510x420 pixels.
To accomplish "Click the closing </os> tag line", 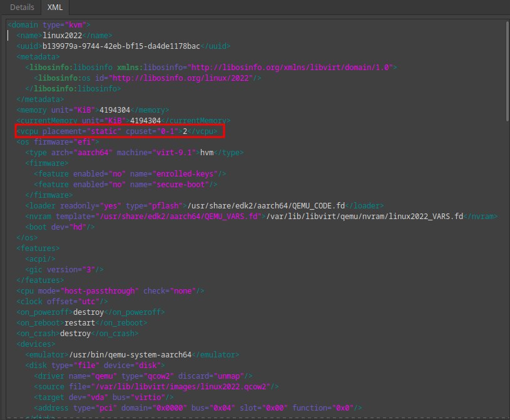I will [27, 238].
